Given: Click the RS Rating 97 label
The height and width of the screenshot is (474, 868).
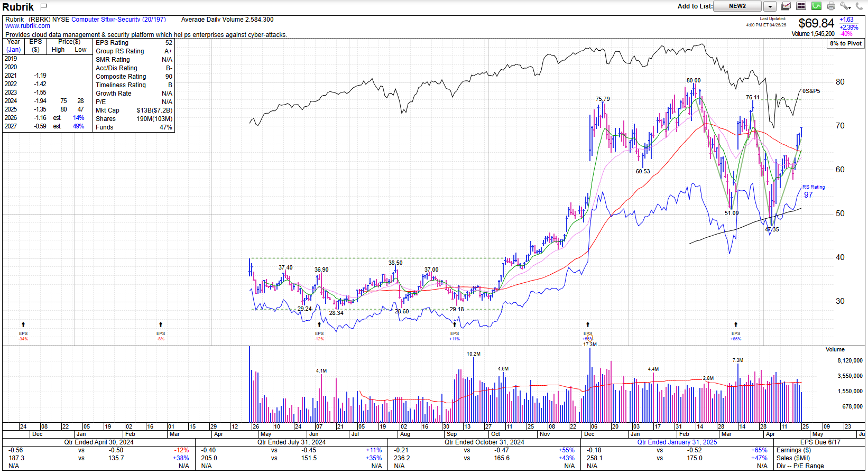Looking at the screenshot, I should tap(813, 191).
